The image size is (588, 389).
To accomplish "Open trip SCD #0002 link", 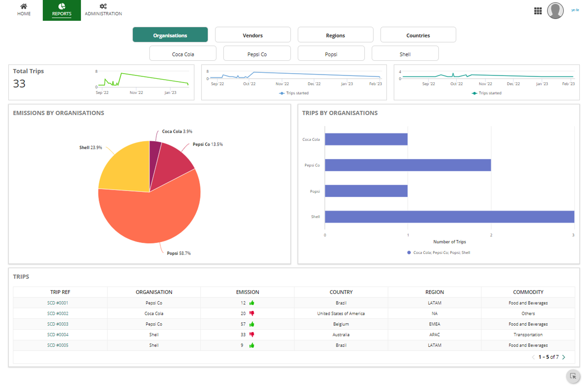I will [58, 314].
